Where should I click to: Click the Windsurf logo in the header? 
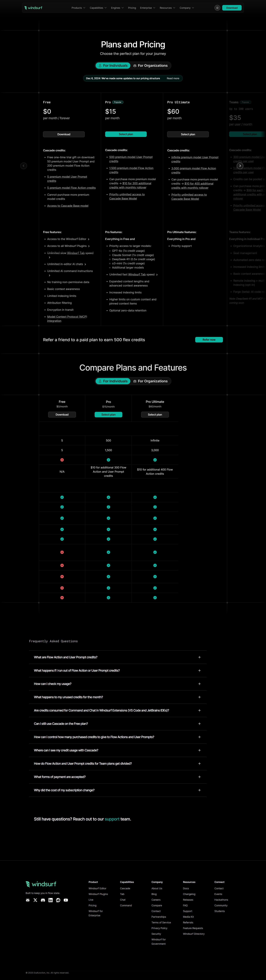[x=33, y=8]
